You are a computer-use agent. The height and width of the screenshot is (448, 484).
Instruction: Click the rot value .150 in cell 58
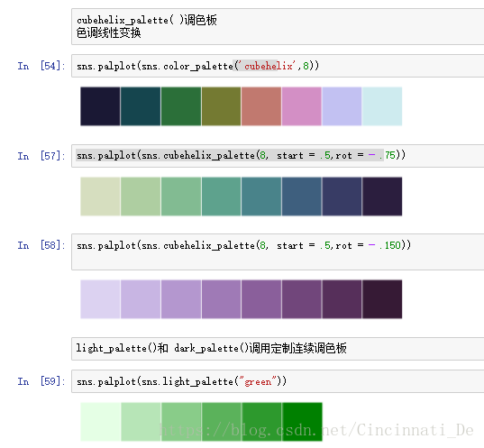pos(390,245)
